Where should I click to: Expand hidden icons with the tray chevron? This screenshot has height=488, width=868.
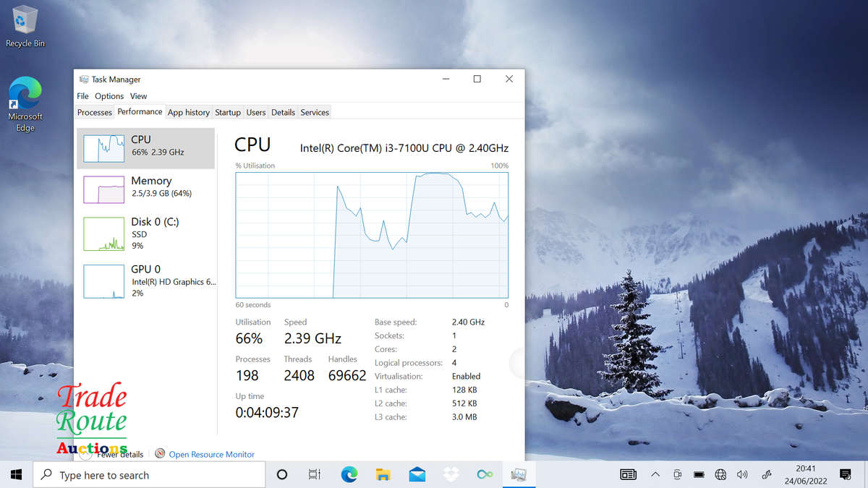[655, 475]
